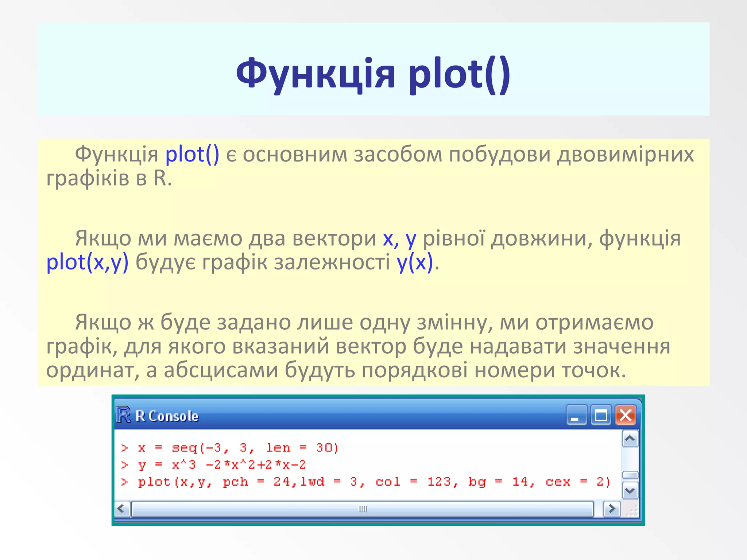This screenshot has width=747, height=560.
Task: Click the vertical scrollbar up arrow
Action: (x=630, y=439)
